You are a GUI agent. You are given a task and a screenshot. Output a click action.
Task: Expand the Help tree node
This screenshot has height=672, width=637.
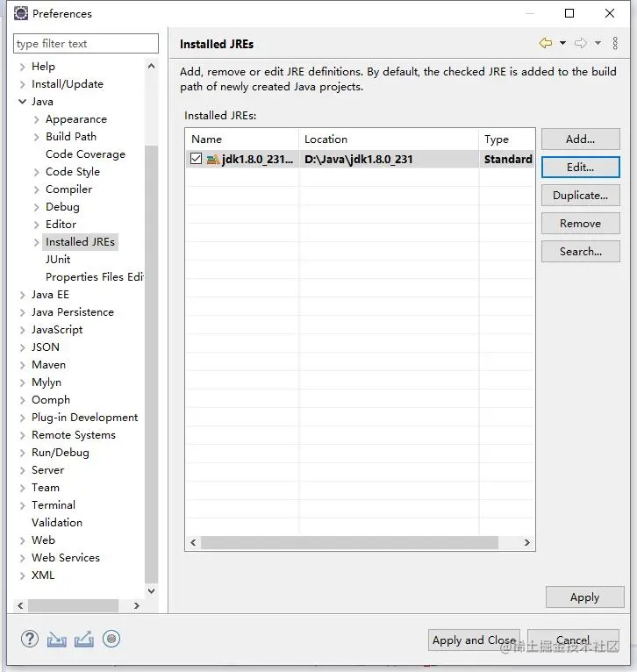tap(22, 67)
